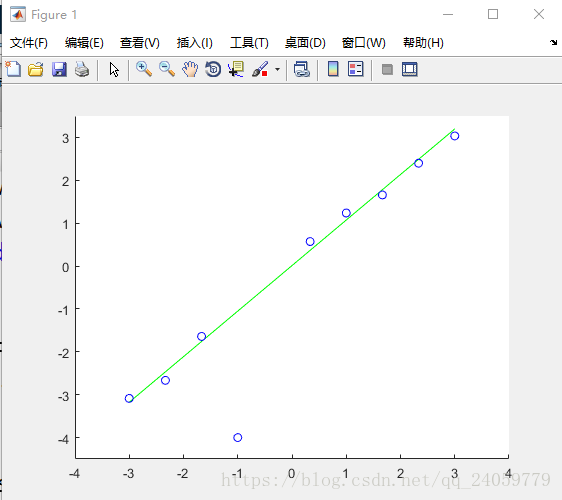Click the Link Plot icon
562x500 pixels.
coord(301,69)
